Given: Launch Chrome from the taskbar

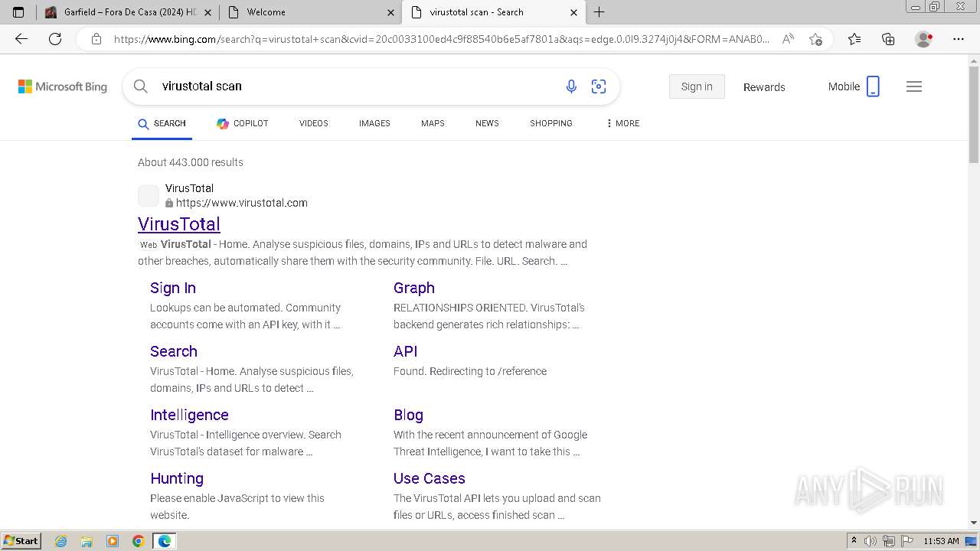Looking at the screenshot, I should point(138,541).
